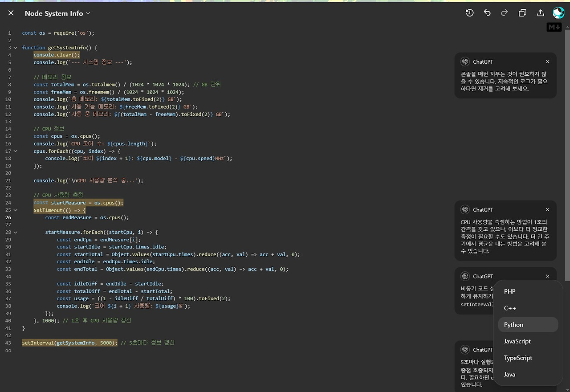Collapse the cpus.forEach block on line 17
Image resolution: width=570 pixels, height=392 pixels.
[16, 151]
